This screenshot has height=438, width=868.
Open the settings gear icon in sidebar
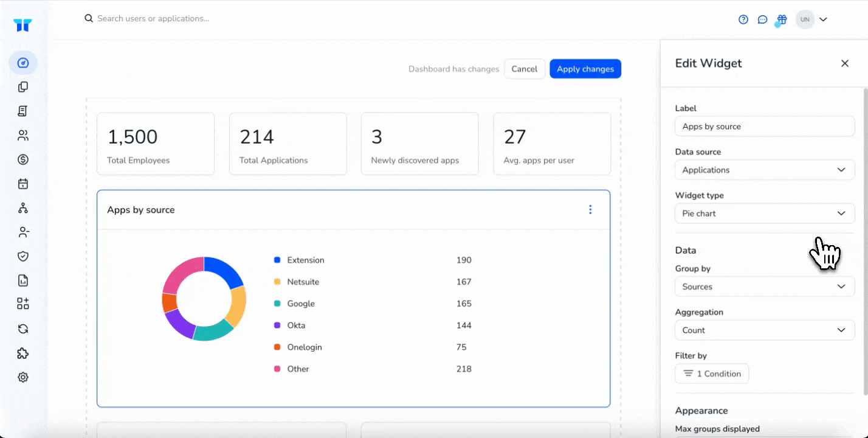click(x=23, y=377)
